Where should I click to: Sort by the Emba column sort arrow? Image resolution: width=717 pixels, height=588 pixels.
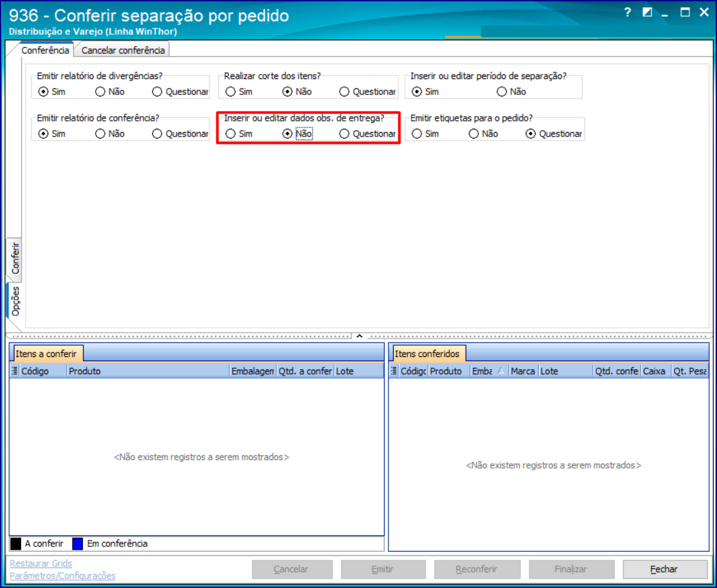pyautogui.click(x=501, y=371)
